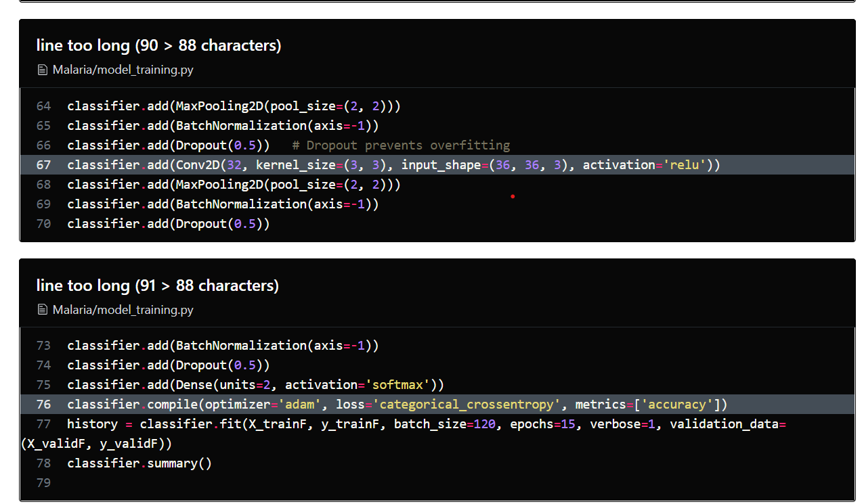Click line number 75
864x504 pixels.
[x=43, y=385]
